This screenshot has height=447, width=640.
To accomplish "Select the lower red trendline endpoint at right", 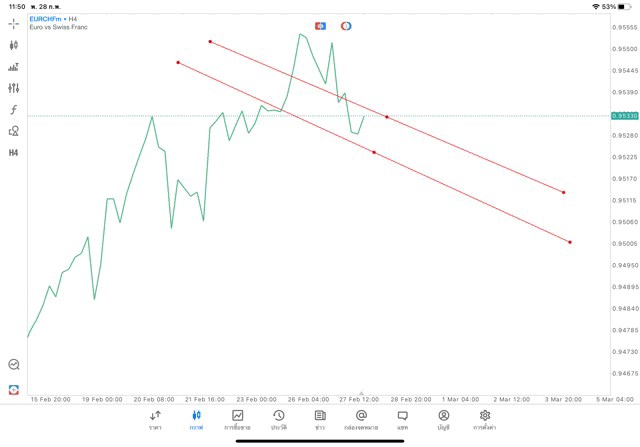I will (x=570, y=242).
